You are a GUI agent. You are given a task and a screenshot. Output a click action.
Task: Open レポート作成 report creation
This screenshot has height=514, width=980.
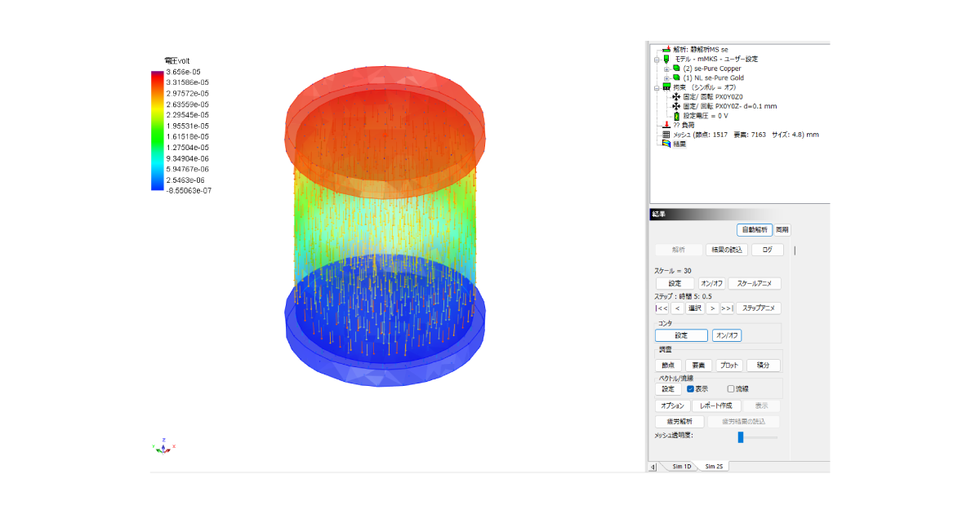tap(716, 405)
